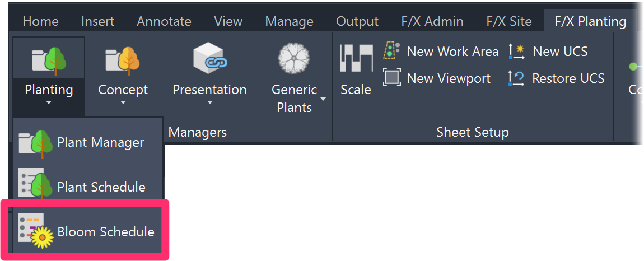The width and height of the screenshot is (644, 261).
Task: Select Bloom Schedule from the dropdown
Action: point(88,231)
